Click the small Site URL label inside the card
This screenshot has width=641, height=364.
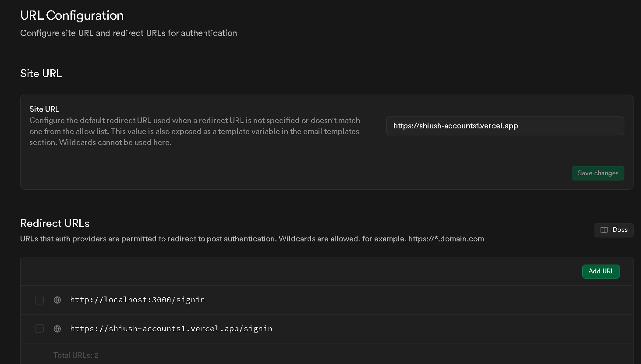[44, 109]
